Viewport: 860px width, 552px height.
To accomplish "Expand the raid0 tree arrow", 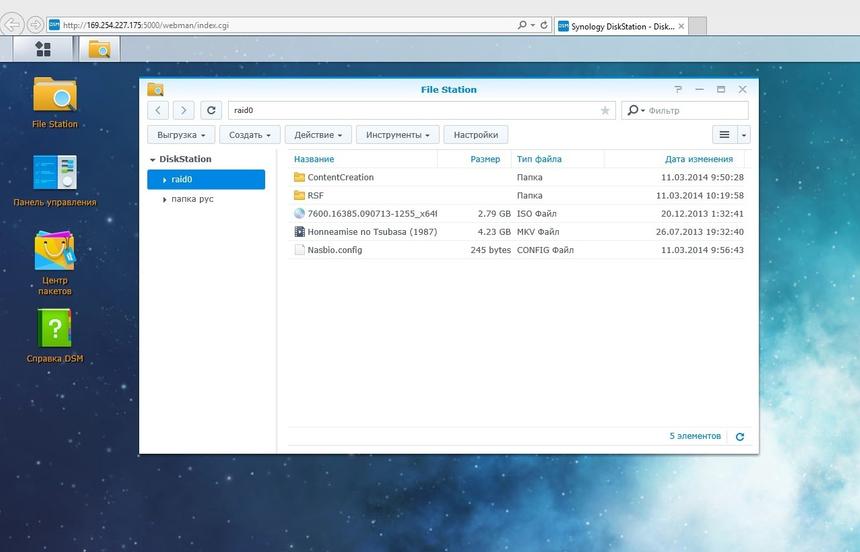I will point(165,180).
